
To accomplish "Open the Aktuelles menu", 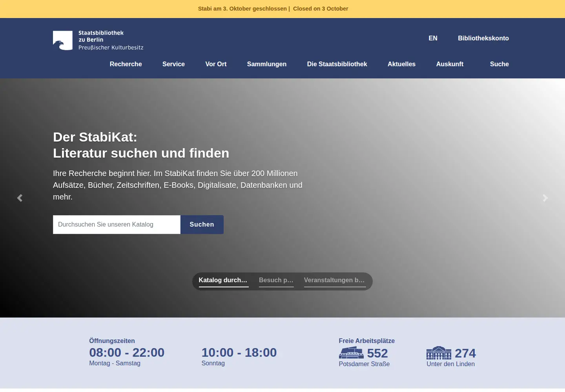I will pos(401,64).
